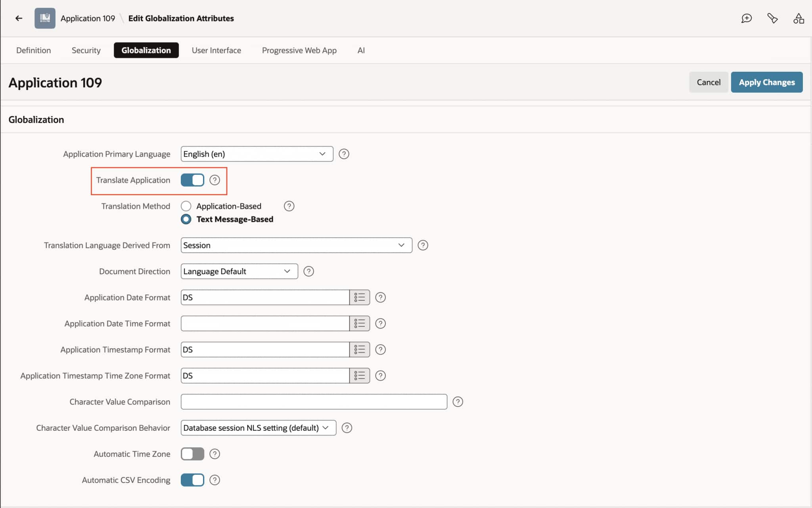The image size is (812, 508).
Task: Click the Application Date Time Format field
Action: click(x=265, y=323)
